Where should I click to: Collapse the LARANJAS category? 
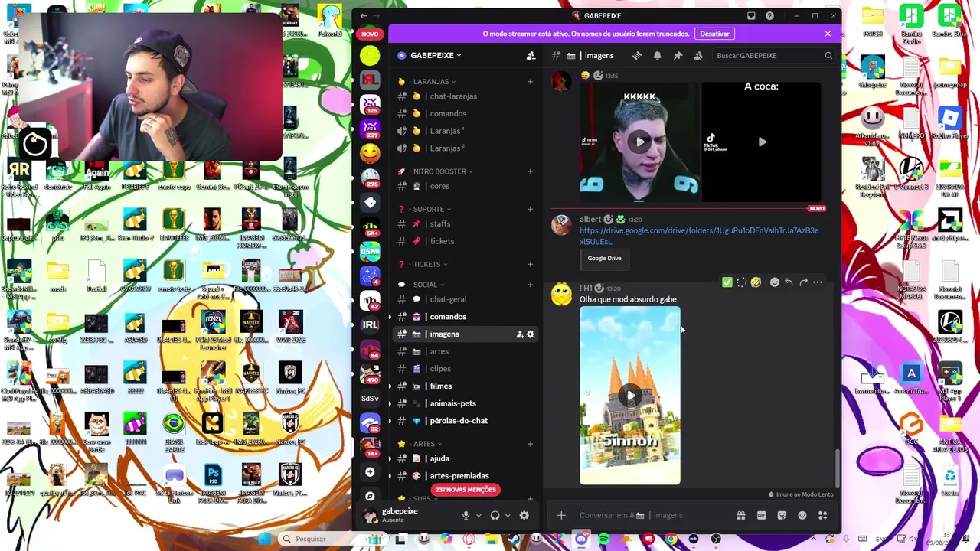coord(433,81)
